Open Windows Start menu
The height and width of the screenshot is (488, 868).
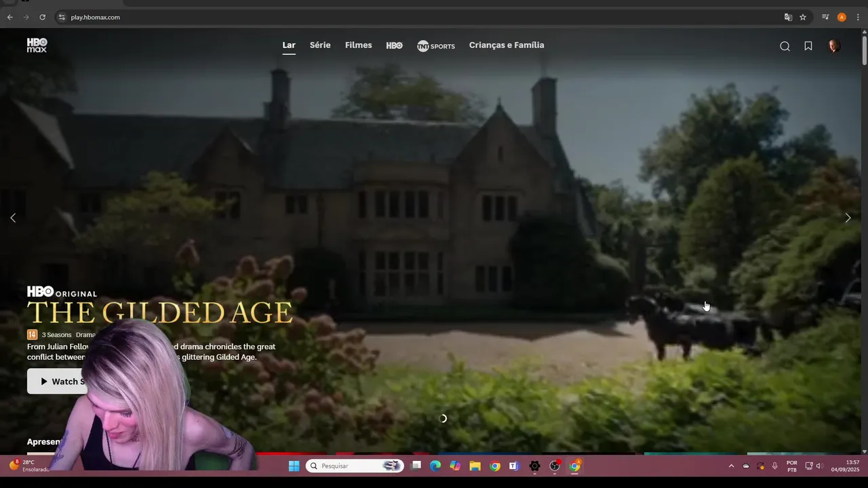click(294, 466)
